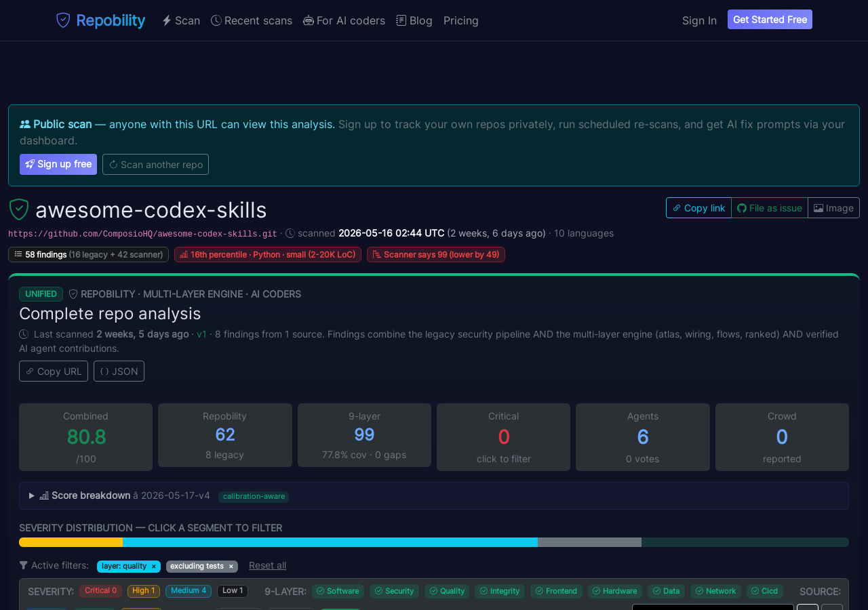868x610 pixels.
Task: Toggle the Data layer filter
Action: coord(667,591)
